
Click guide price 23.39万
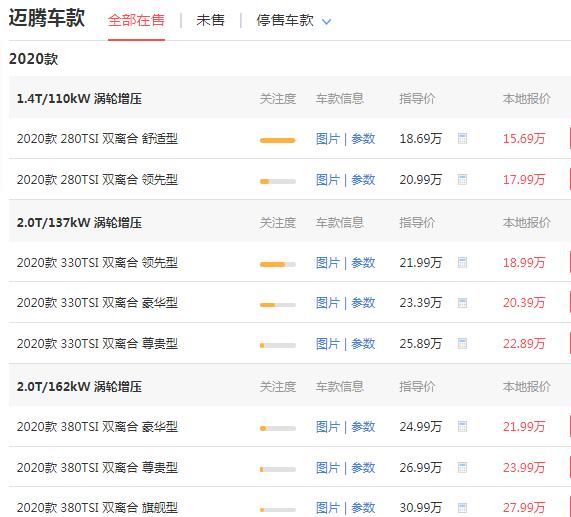point(421,303)
